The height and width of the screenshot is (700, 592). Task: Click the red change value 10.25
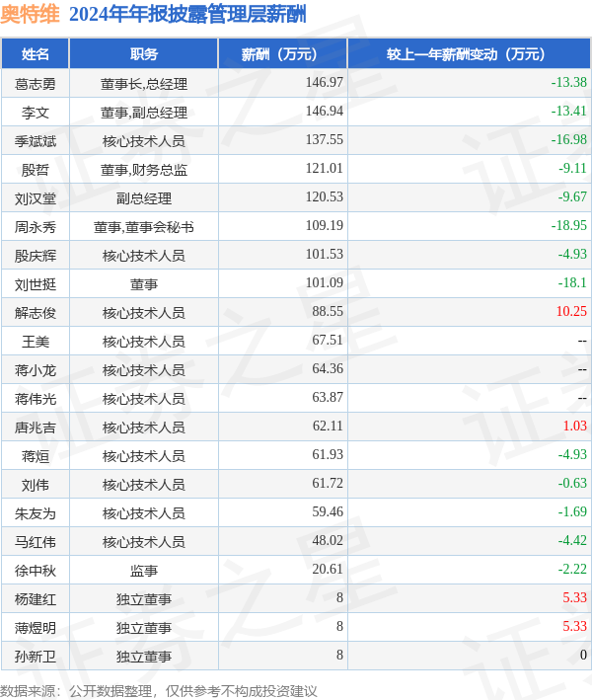571,311
